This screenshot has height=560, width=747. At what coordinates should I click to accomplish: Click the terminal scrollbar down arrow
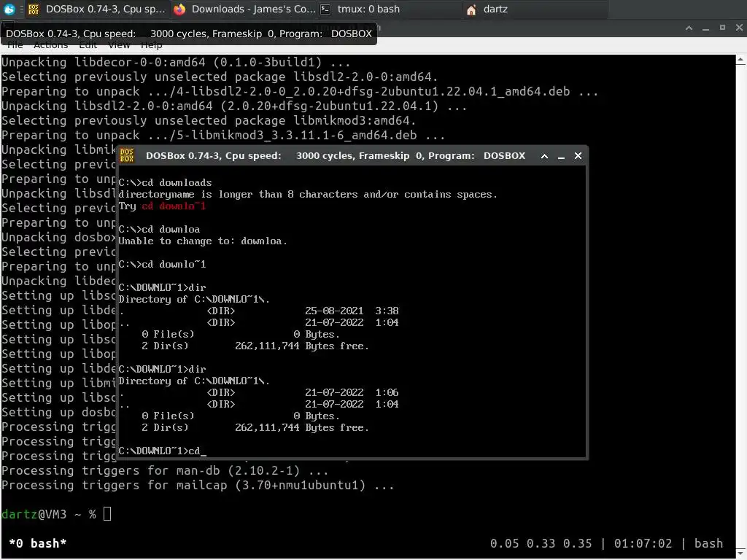point(741,553)
